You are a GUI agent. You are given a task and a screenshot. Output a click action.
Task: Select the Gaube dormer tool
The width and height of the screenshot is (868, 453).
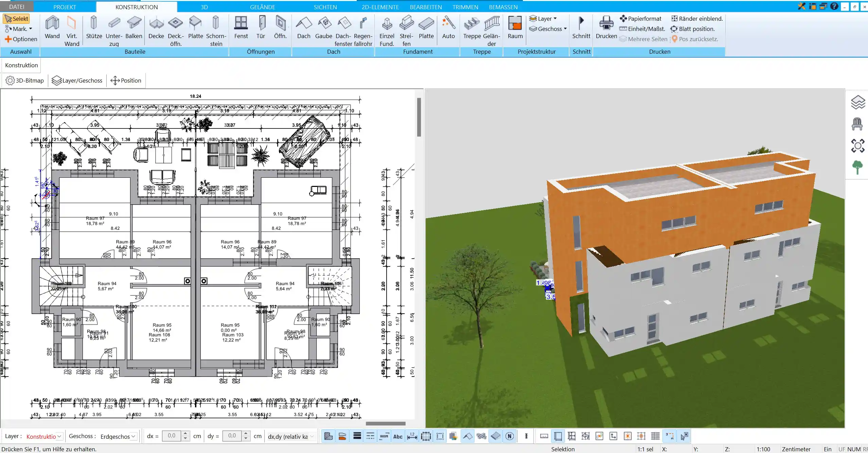tap(323, 28)
